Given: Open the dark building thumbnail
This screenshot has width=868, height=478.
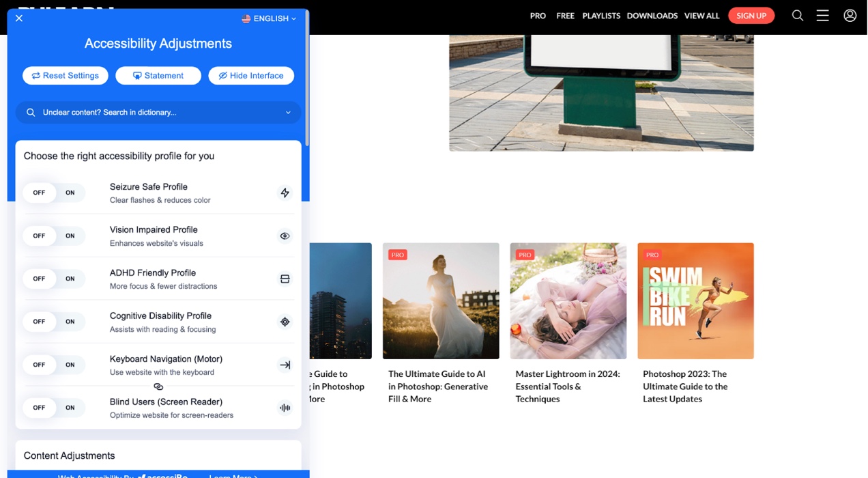Looking at the screenshot, I should tap(341, 301).
